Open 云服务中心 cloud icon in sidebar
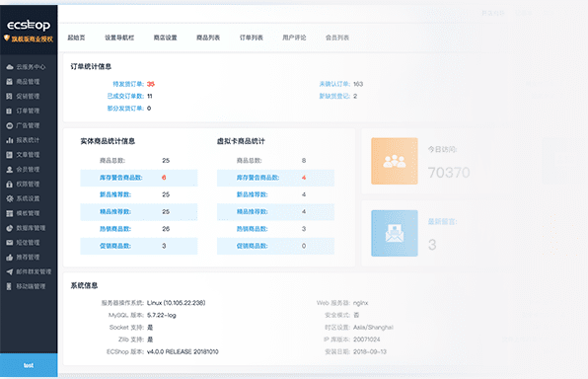588x379 pixels. coord(10,67)
